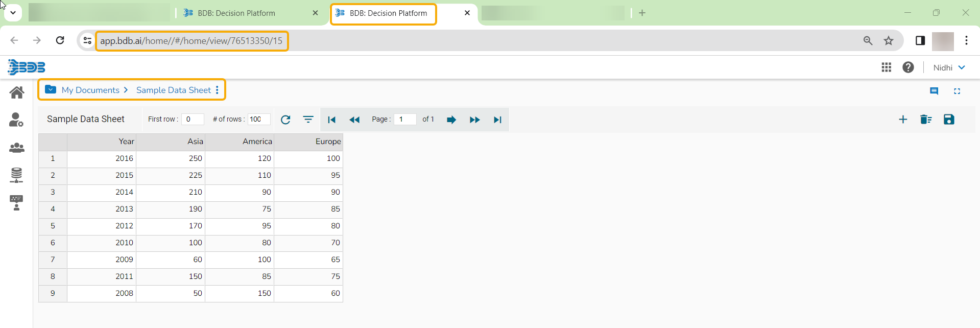This screenshot has width=980, height=328.
Task: Open the user settings sidebar icon
Action: click(16, 120)
